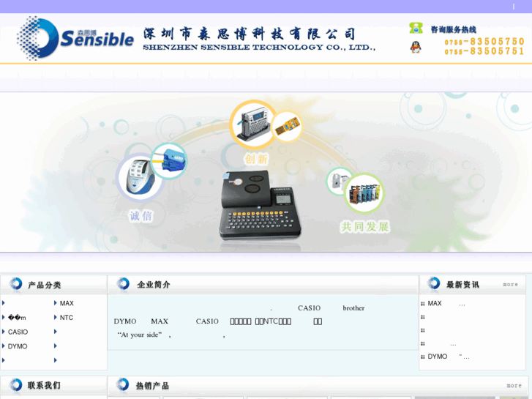Open the QQ penguin chat icon
532x399 pixels.
tap(416, 47)
